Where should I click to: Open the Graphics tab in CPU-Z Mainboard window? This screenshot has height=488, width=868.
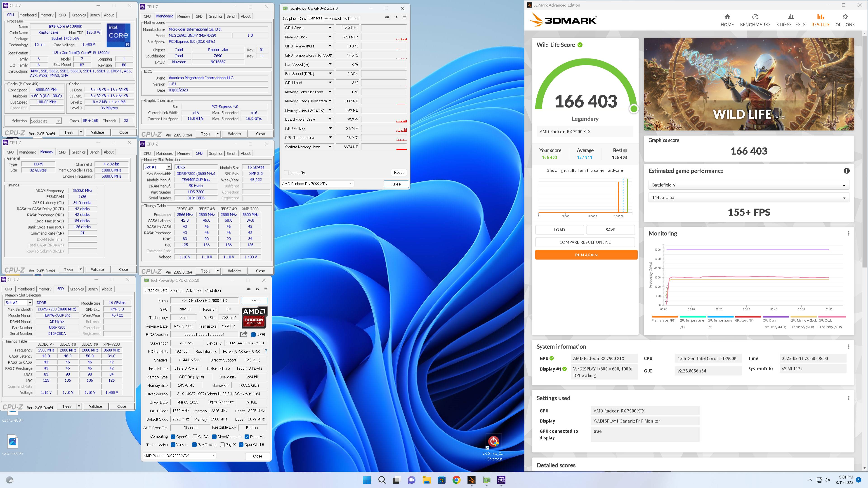pos(215,16)
